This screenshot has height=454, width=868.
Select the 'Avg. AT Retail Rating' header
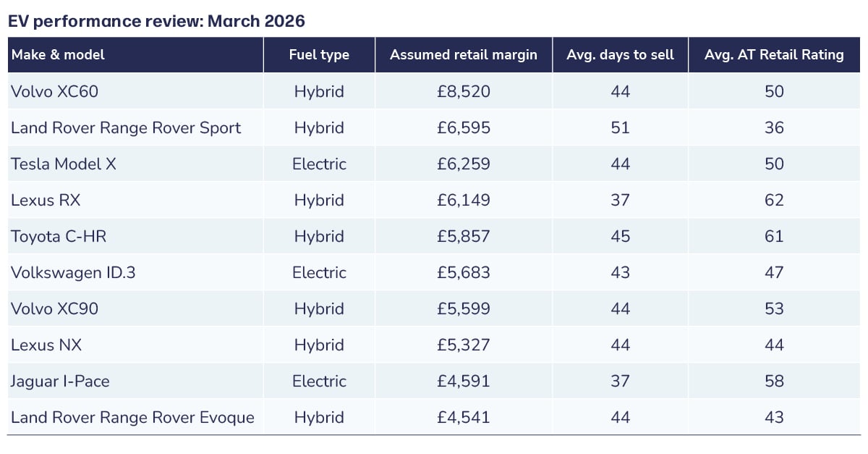click(774, 55)
